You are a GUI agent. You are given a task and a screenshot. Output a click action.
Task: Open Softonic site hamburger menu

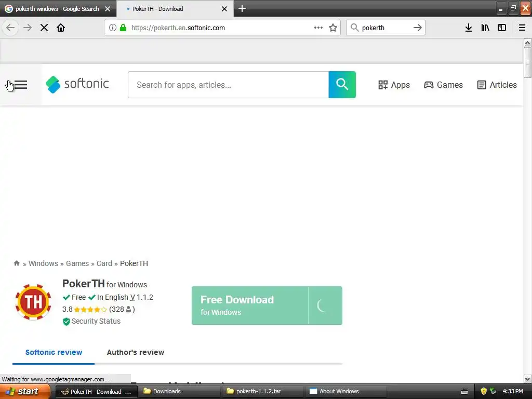coord(20,85)
